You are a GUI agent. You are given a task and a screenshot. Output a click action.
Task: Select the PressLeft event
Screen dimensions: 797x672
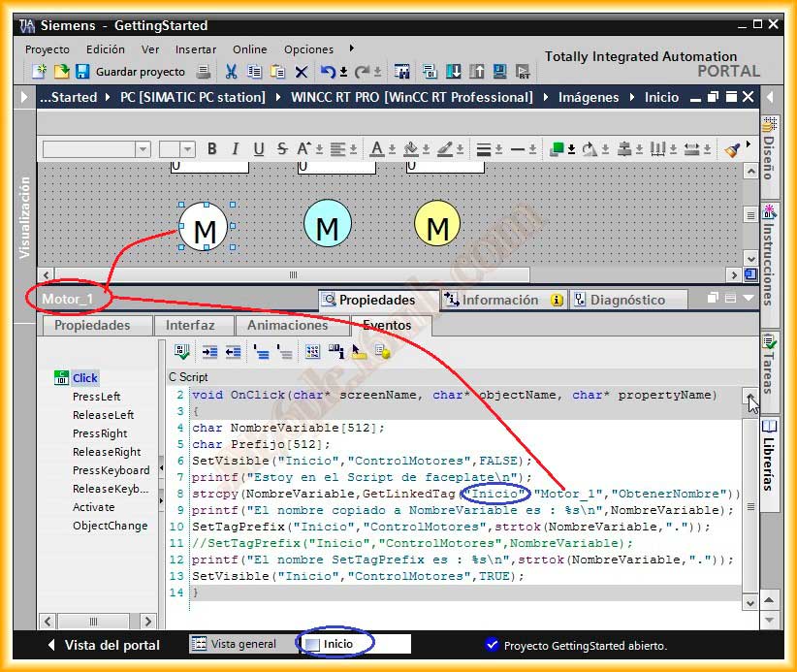(x=96, y=397)
